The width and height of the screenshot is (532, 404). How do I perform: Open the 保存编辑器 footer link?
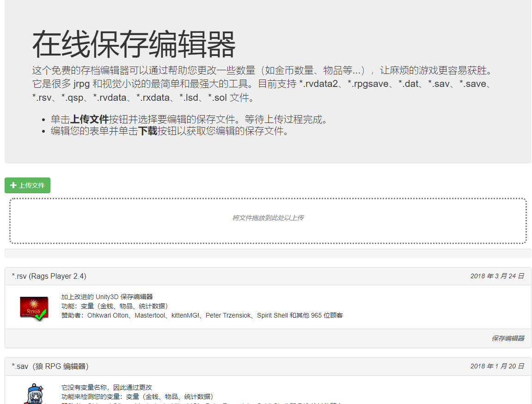(x=508, y=338)
